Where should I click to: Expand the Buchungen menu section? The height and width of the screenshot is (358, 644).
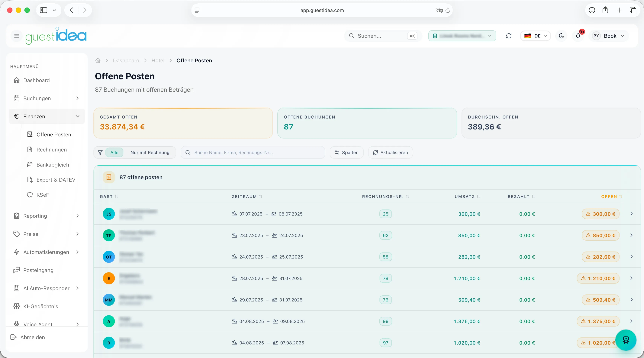coord(47,98)
